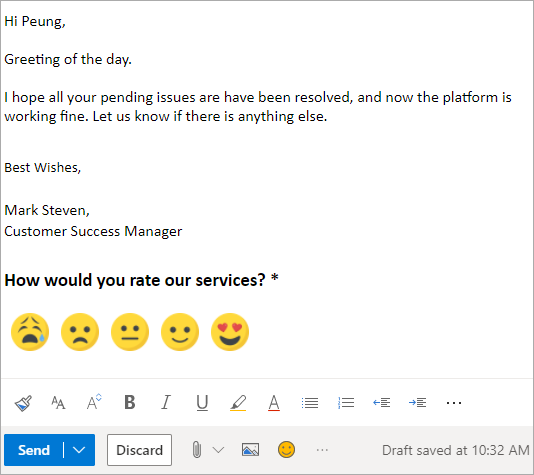The image size is (534, 475).
Task: Toggle underline formatting
Action: coord(202,403)
